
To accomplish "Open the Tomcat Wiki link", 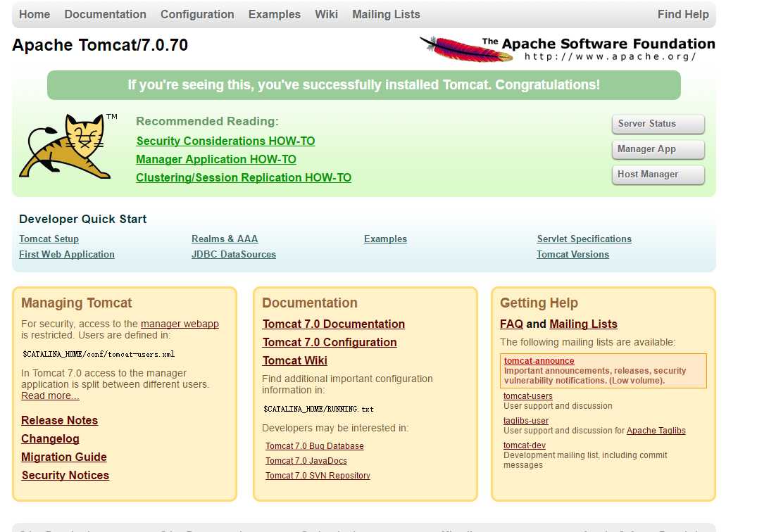I will pyautogui.click(x=294, y=360).
